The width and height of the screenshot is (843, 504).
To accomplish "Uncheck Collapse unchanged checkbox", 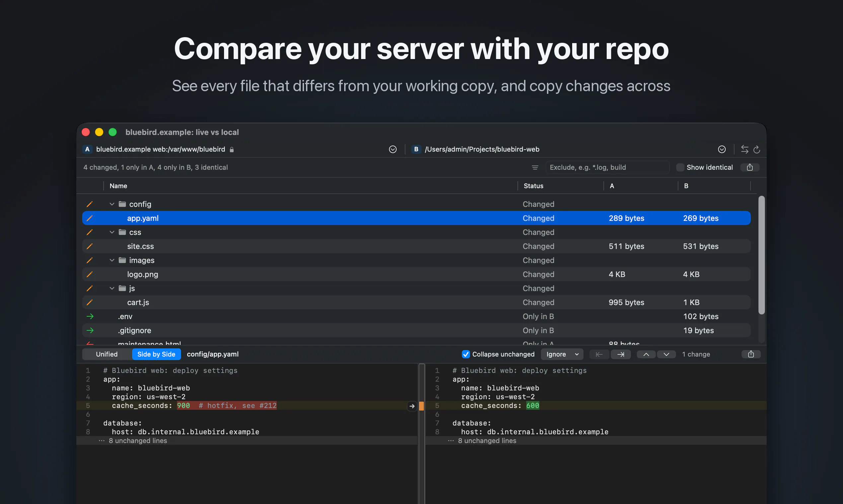I will (x=466, y=354).
